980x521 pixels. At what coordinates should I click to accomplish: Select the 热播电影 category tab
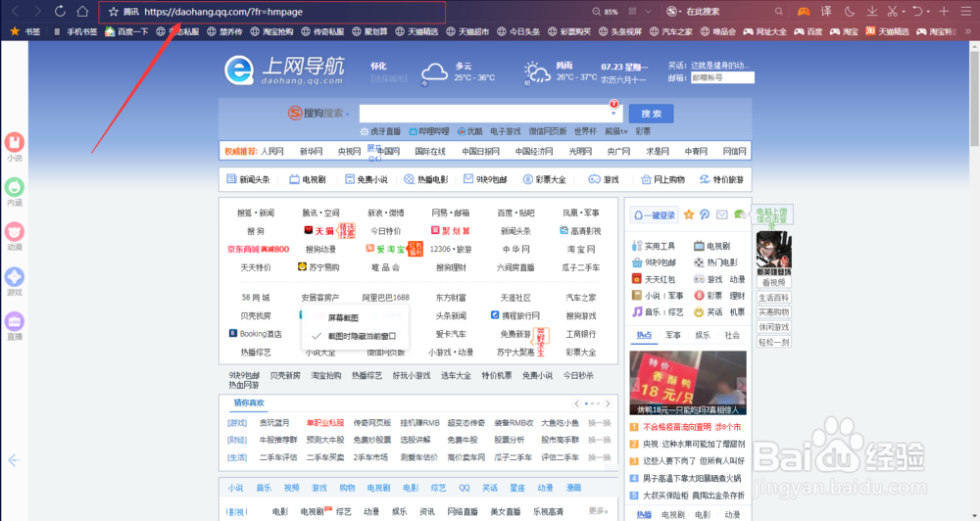[425, 179]
